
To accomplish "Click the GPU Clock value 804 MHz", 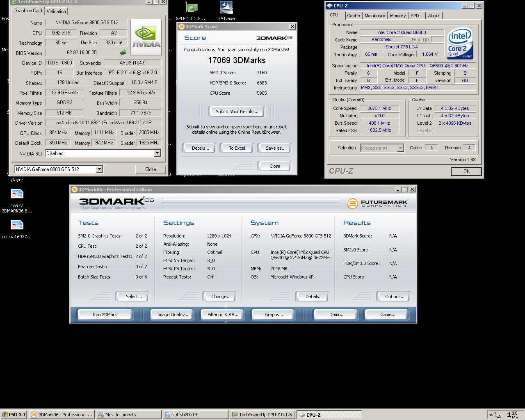I will coord(57,133).
